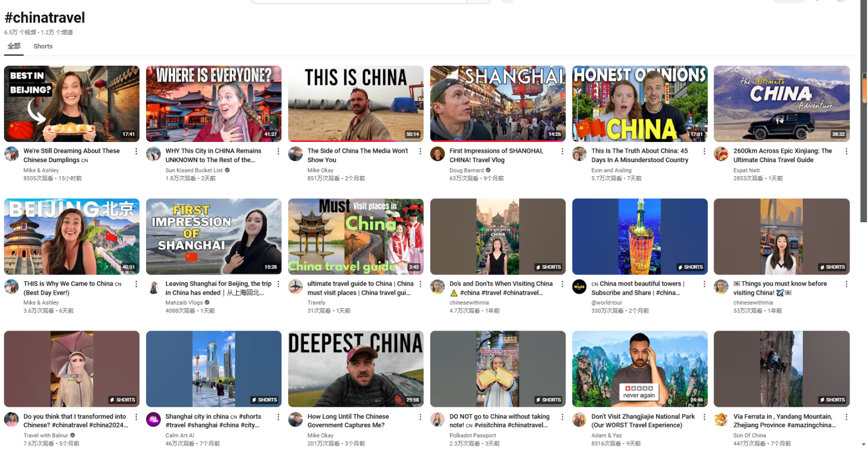Screen dimensions: 868x449
Task: Click Calm Art AI channel avatar
Action: [x=153, y=420]
